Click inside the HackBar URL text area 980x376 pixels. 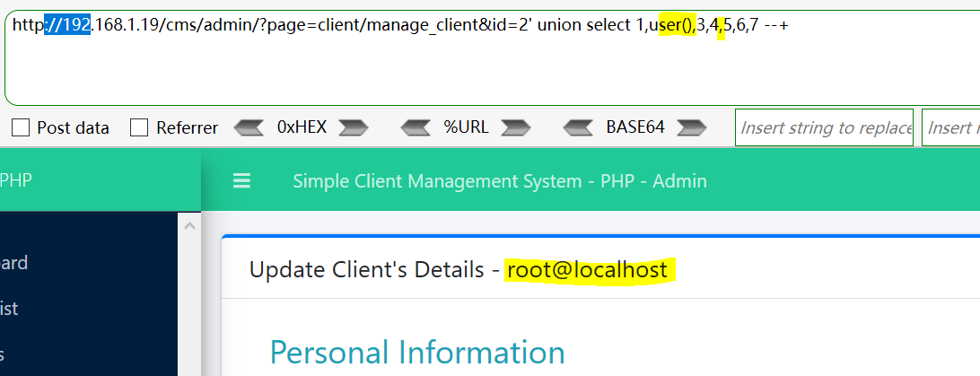point(493,57)
